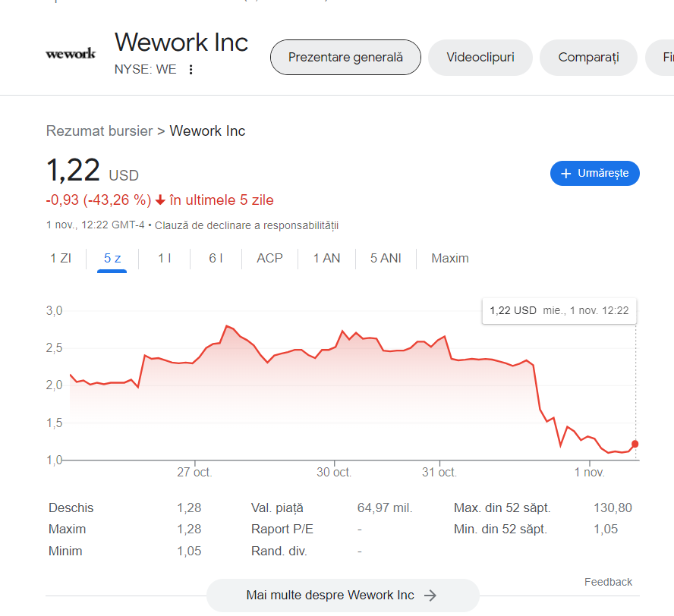Click the arrow icon next to Mai multe despre Wework Inc
This screenshot has height=616, width=674.
tap(430, 596)
